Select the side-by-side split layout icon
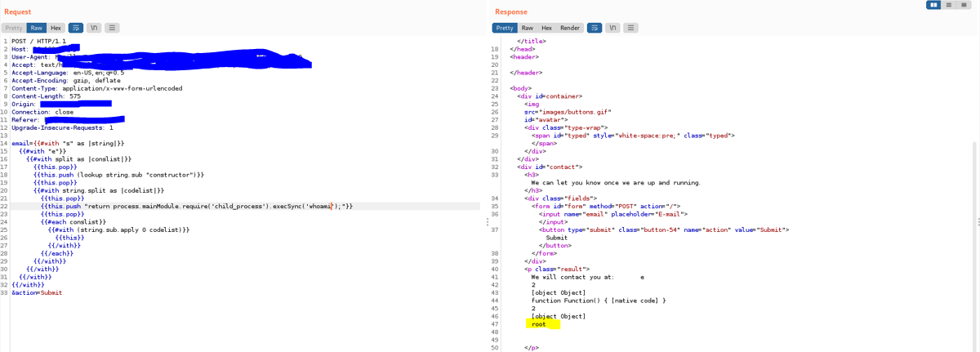This screenshot has width=980, height=352. (x=934, y=5)
